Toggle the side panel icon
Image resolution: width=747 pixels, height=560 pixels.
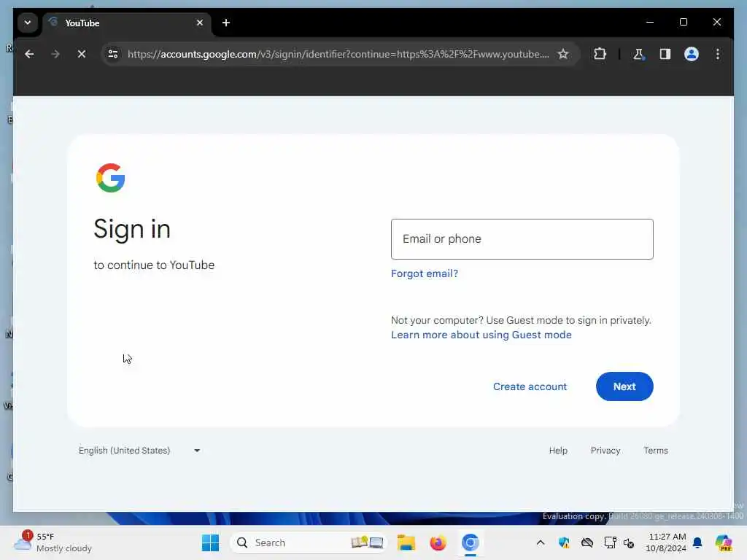tap(665, 54)
